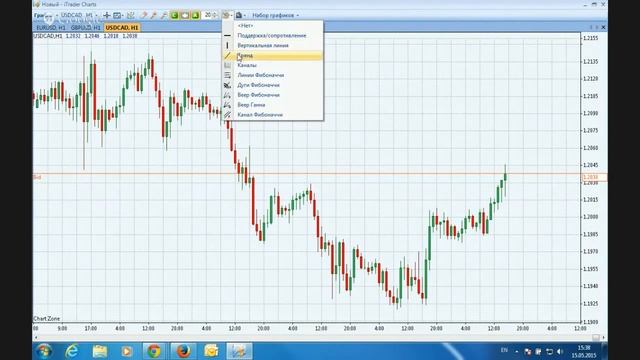The width and height of the screenshot is (640, 360).
Task: Open Google Chrome from the taskbar
Action: pyautogui.click(x=154, y=351)
